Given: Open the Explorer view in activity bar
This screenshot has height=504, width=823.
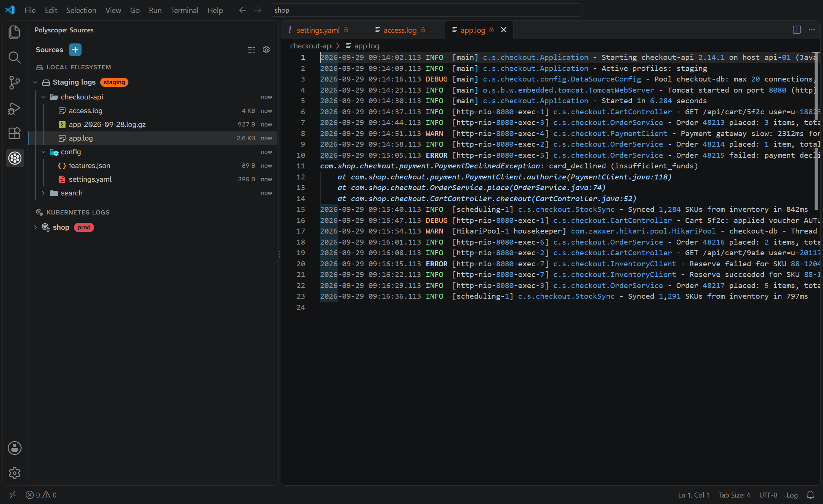Looking at the screenshot, I should (x=14, y=32).
